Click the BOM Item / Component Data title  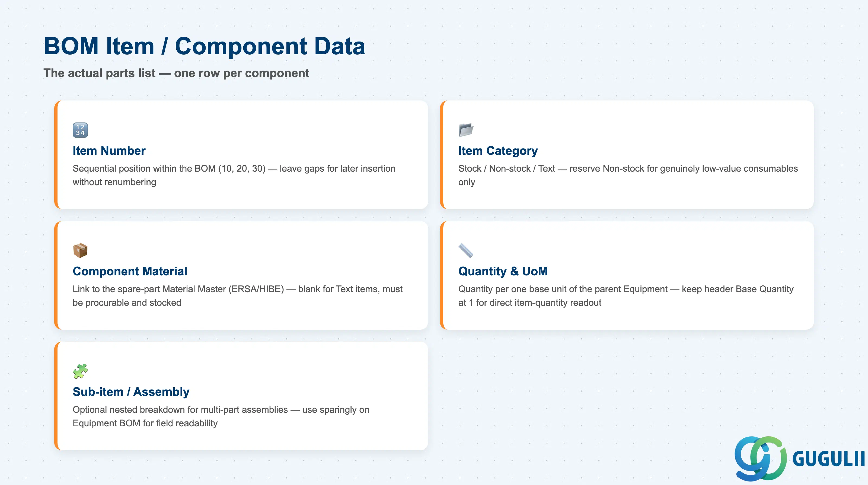205,46
